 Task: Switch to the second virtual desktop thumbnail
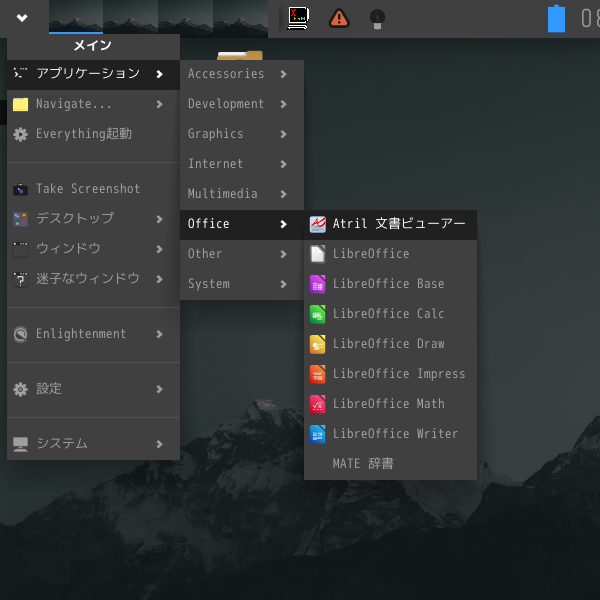click(130, 17)
